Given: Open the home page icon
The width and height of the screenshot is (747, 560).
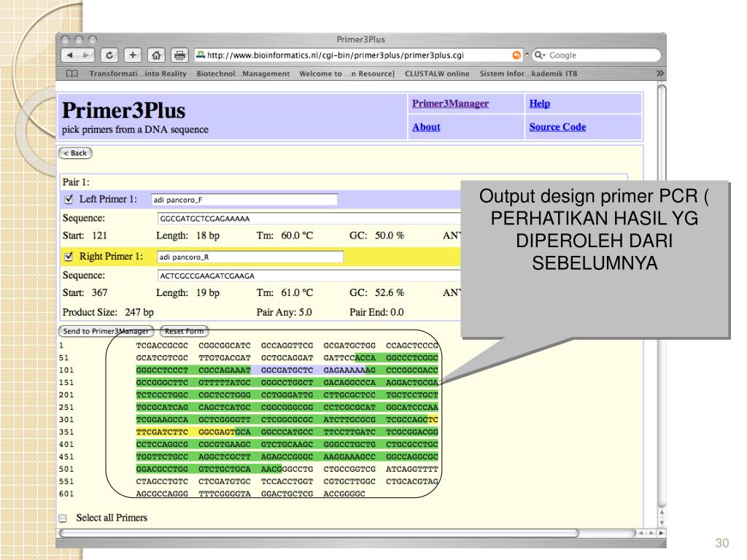Looking at the screenshot, I should tap(156, 55).
